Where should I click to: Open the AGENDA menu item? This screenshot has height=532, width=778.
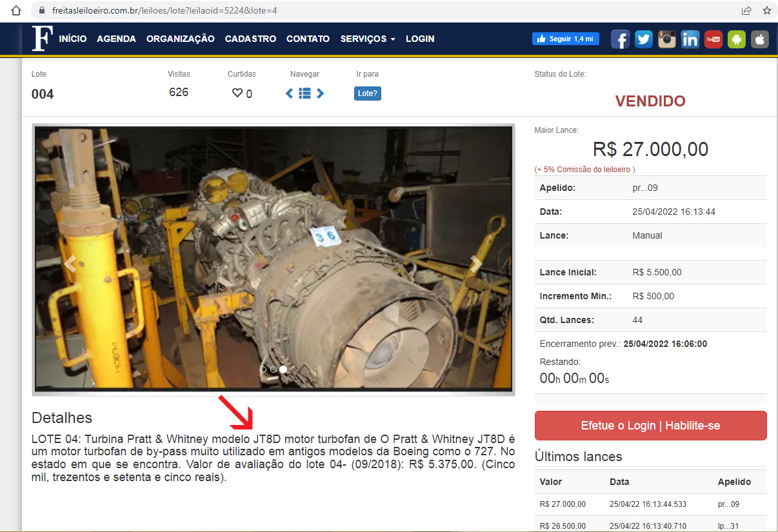tap(117, 39)
